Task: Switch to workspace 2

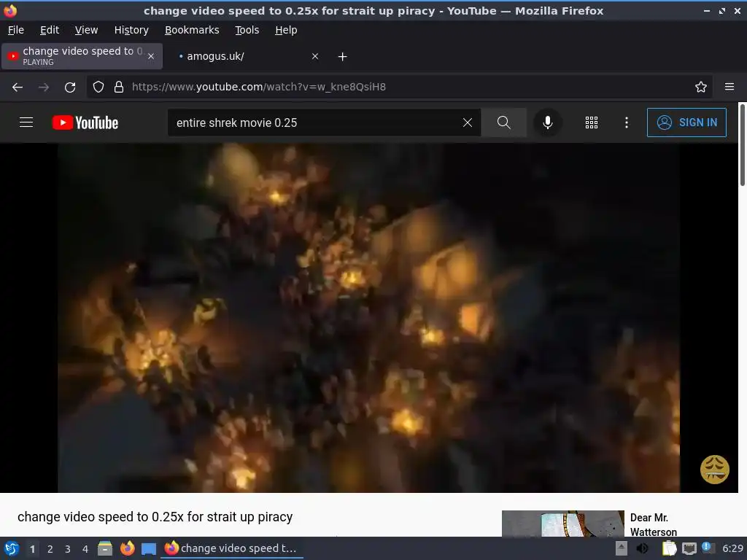Action: [x=50, y=548]
